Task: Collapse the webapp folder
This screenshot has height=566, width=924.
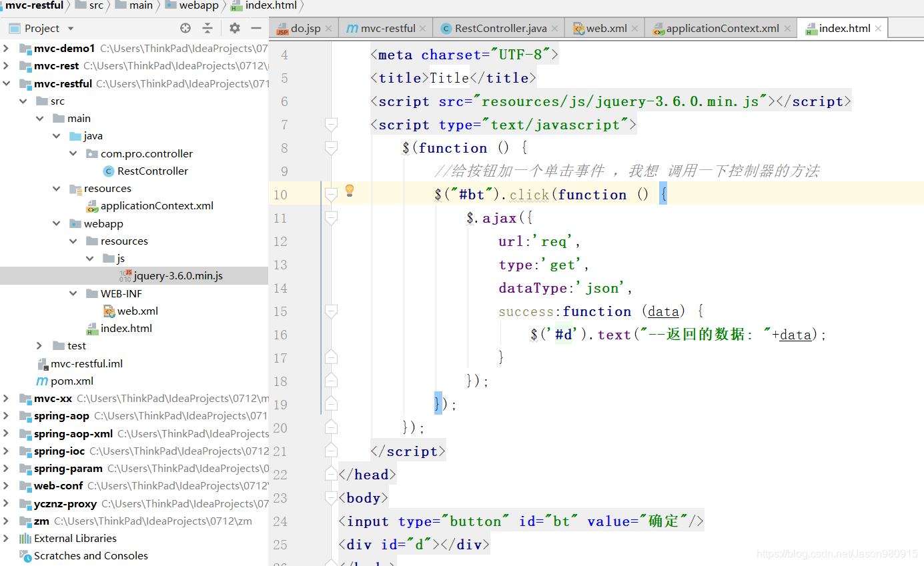Action: click(x=56, y=224)
